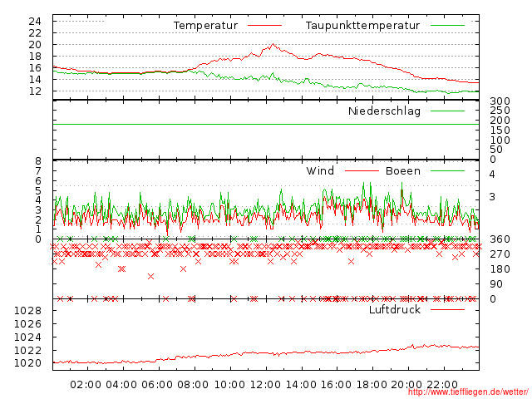Click the 1028 pressure axis value
The width and height of the screenshot is (532, 399).
coord(27,310)
